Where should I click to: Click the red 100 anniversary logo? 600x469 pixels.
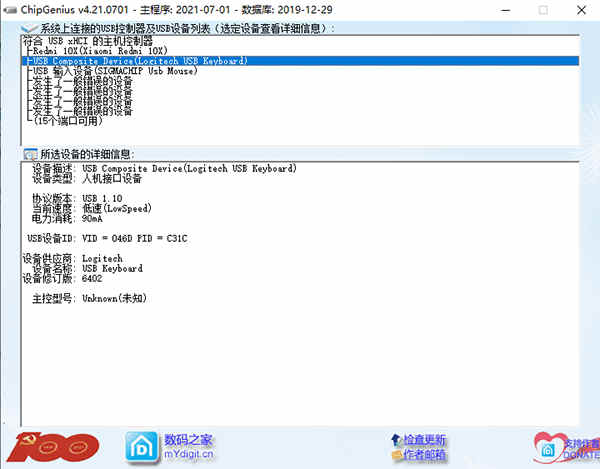[53, 447]
